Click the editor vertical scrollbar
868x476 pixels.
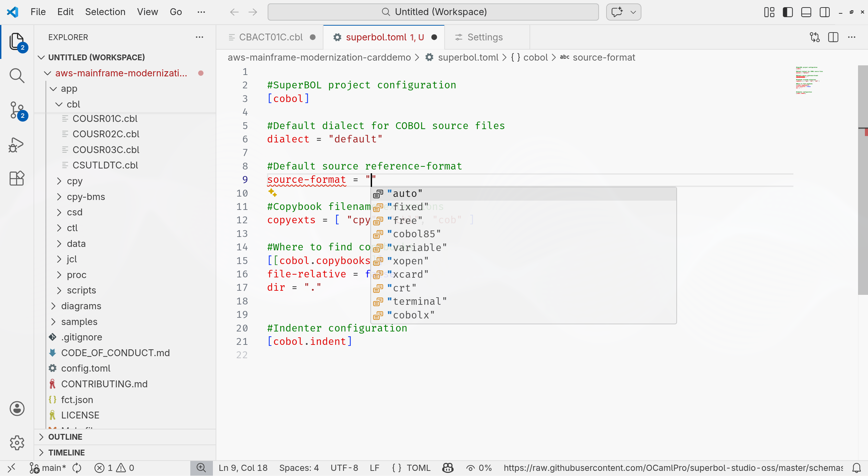coord(863,180)
